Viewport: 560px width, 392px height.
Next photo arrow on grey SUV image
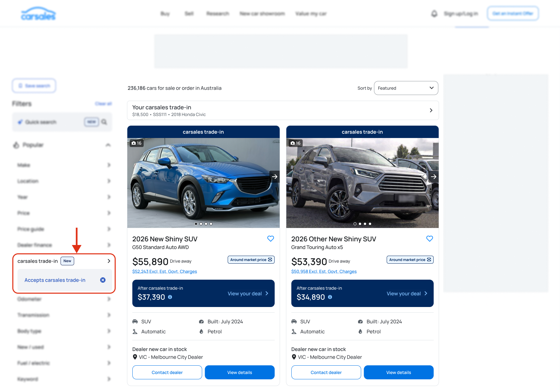pos(433,177)
